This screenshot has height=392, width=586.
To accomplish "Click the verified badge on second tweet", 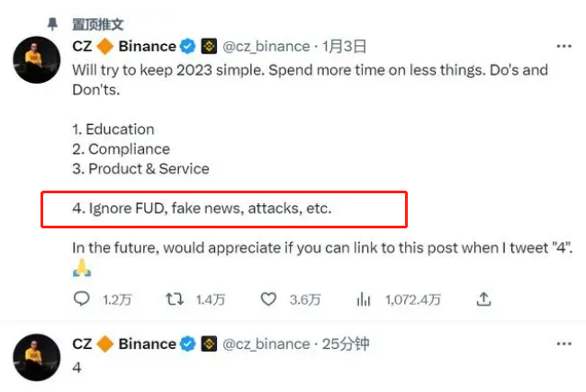I will [187, 343].
